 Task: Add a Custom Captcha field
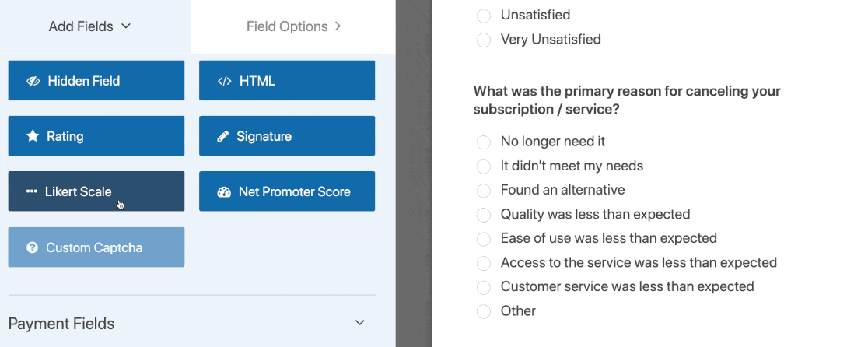(96, 247)
